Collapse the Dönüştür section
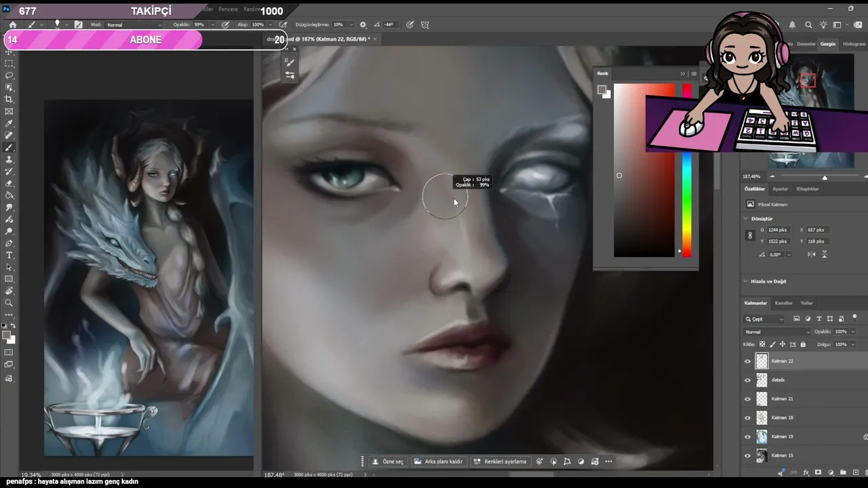 pos(746,219)
